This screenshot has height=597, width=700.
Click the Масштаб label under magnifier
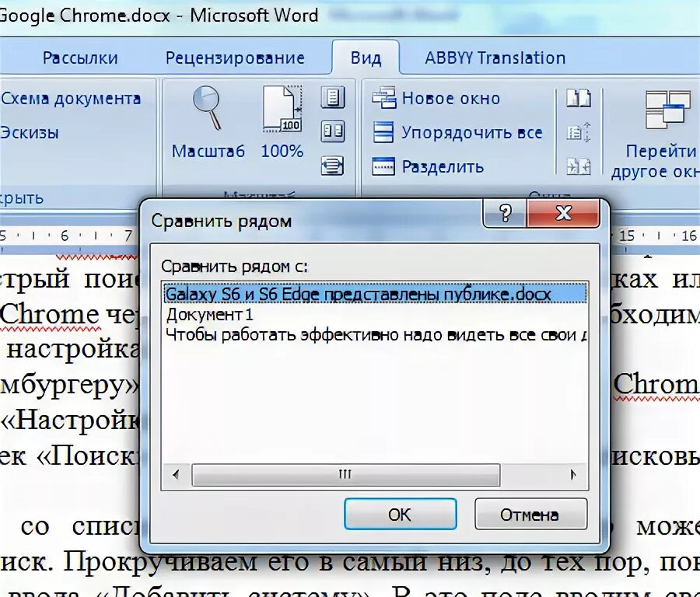[x=208, y=152]
